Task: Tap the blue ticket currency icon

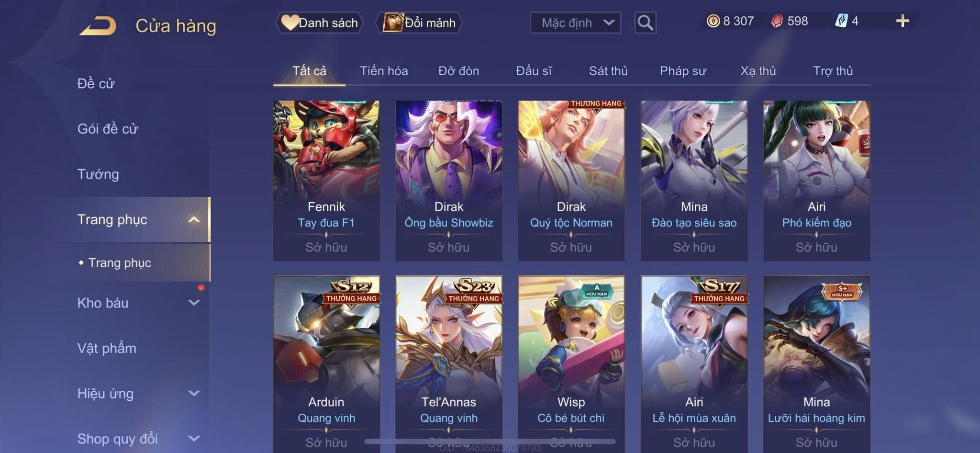Action: coord(841,21)
